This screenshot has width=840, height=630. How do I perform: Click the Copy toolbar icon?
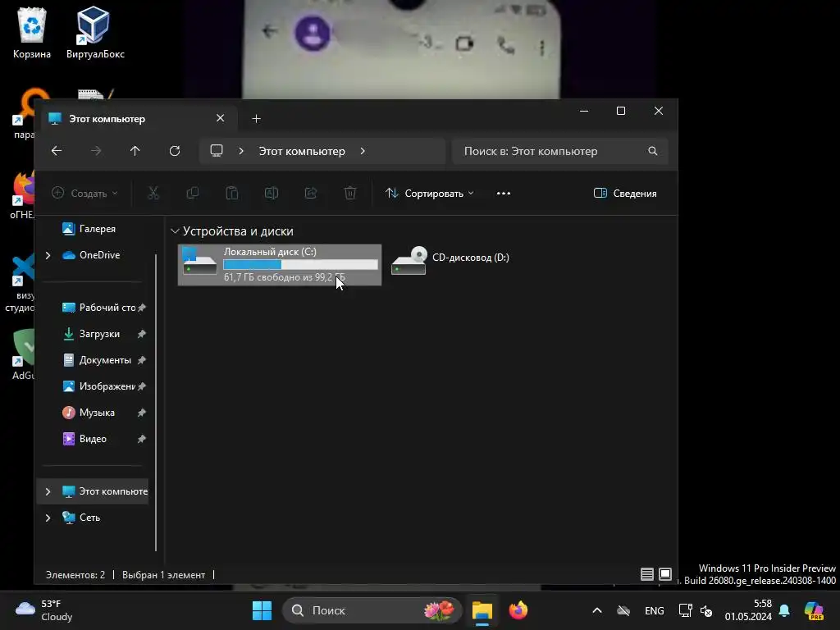click(192, 194)
